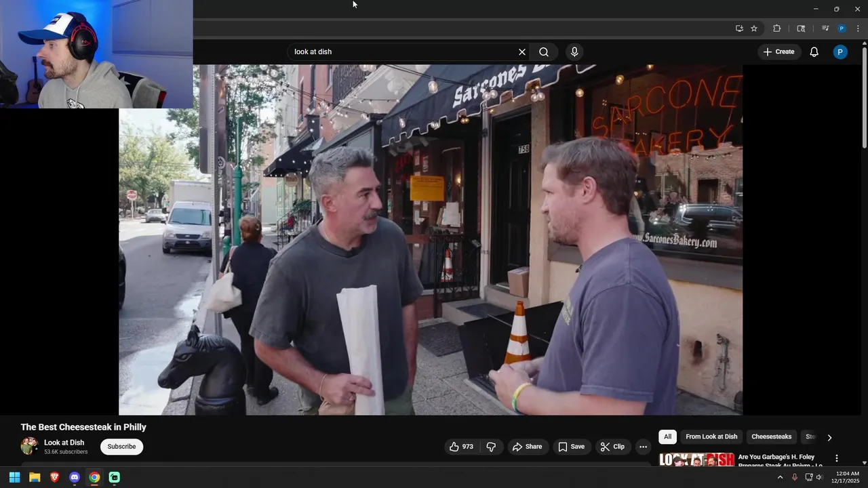Viewport: 868px width, 488px height.
Task: Bookmark this page with star icon
Action: tap(754, 28)
